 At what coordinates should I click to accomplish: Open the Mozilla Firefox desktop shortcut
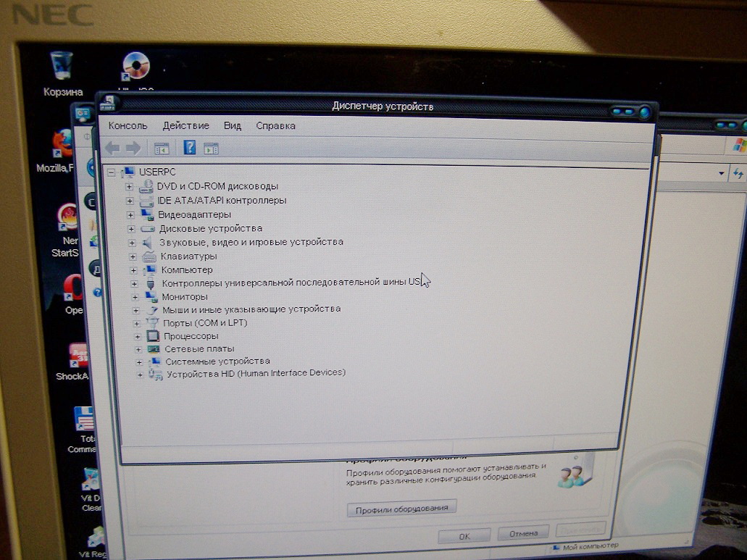[x=62, y=145]
